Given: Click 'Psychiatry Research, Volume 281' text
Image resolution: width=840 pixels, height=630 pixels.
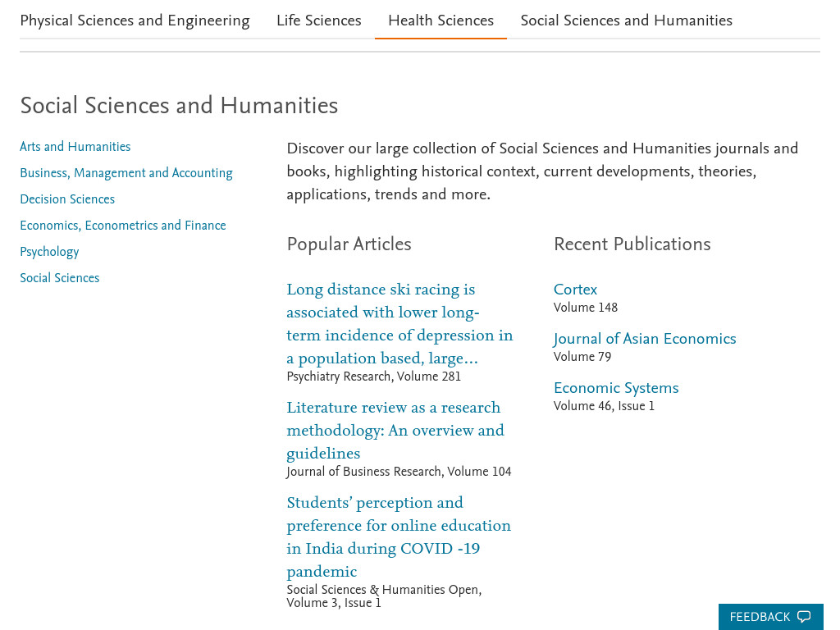Looking at the screenshot, I should click(x=374, y=377).
